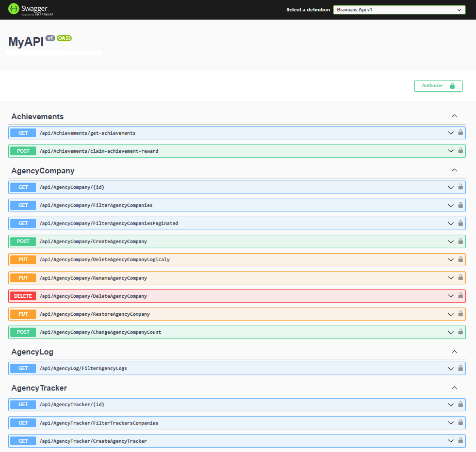Collapse the Achievements section
This screenshot has height=452, width=476.
pyautogui.click(x=454, y=116)
